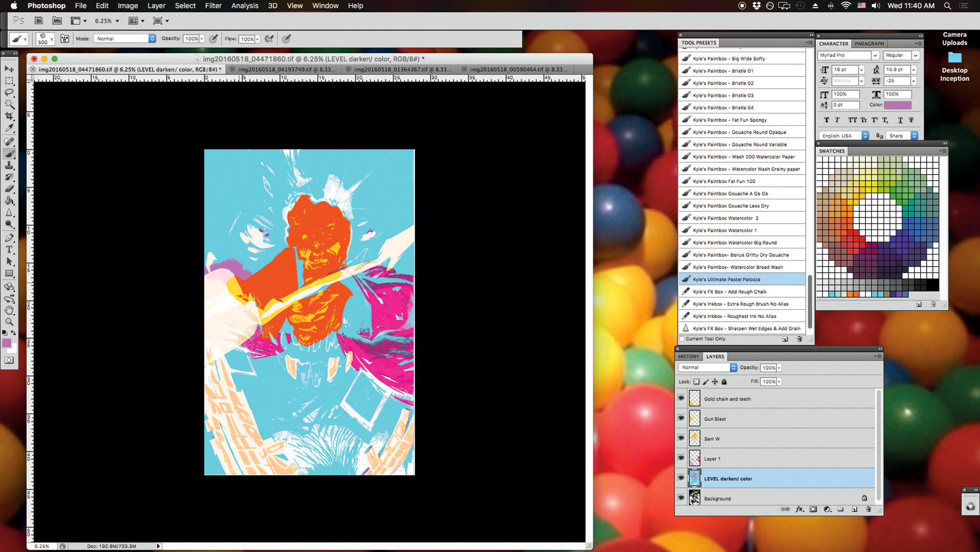980x552 pixels.
Task: Select the Healing Brush tool
Action: pos(9,142)
